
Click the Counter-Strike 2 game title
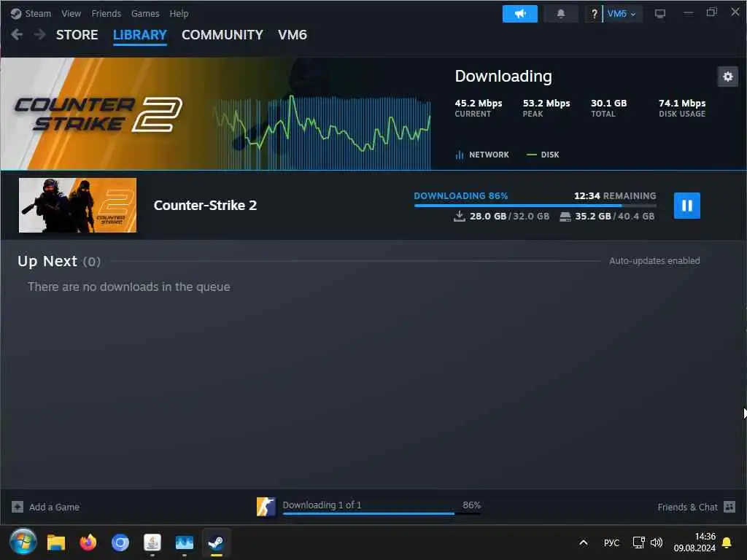(x=205, y=205)
